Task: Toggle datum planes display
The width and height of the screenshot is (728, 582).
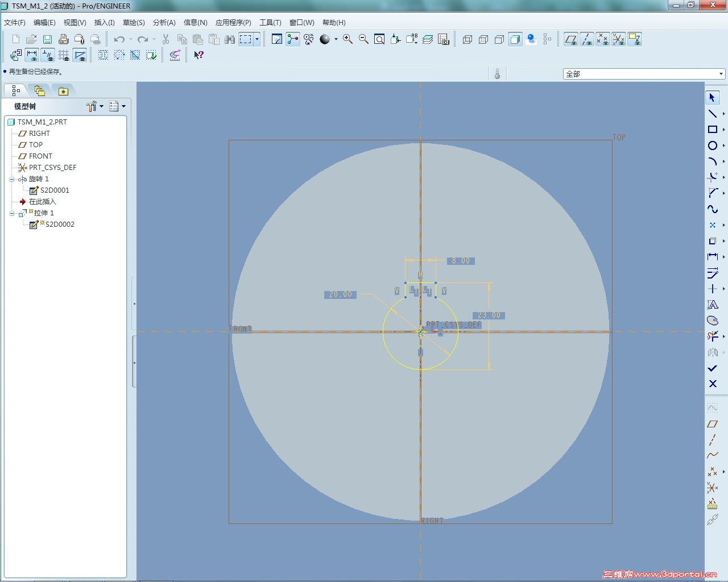Action: point(571,39)
